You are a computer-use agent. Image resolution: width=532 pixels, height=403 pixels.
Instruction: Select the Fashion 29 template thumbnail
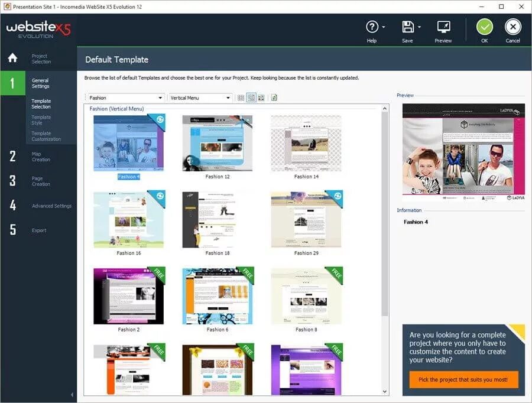(x=306, y=219)
